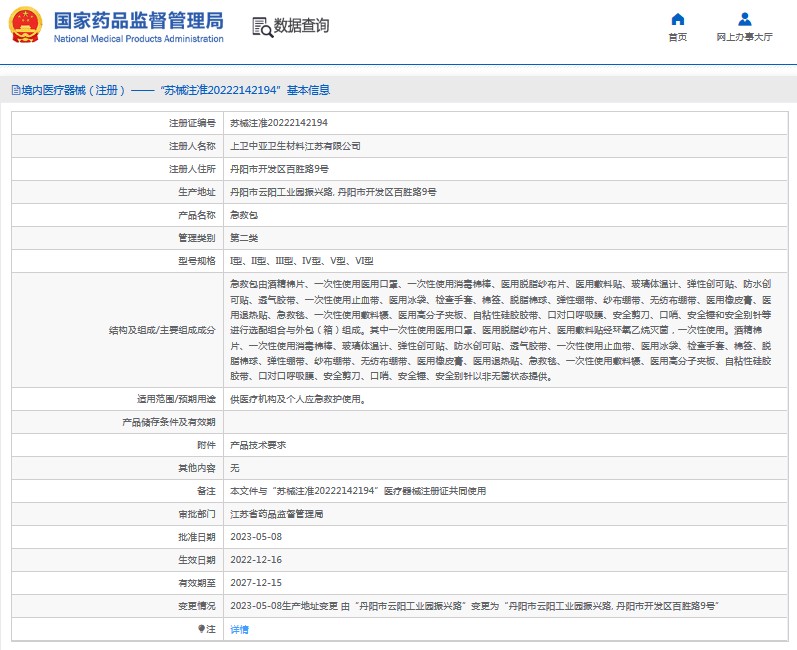This screenshot has height=650, width=797.
Task: Select intended use 供医疗机构及个人应急救护使用
Action: [298, 399]
